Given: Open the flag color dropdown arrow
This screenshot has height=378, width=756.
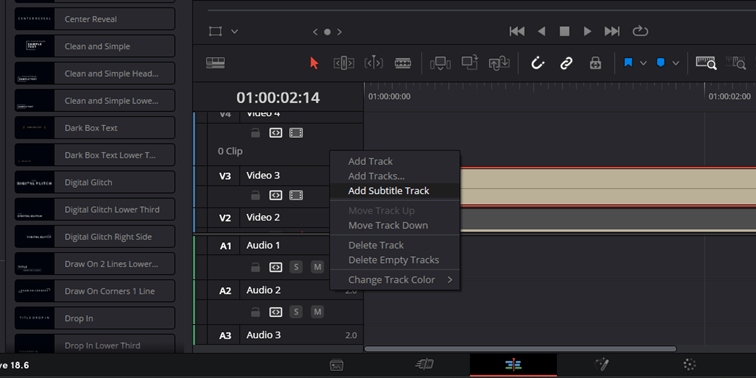Looking at the screenshot, I should 643,63.
